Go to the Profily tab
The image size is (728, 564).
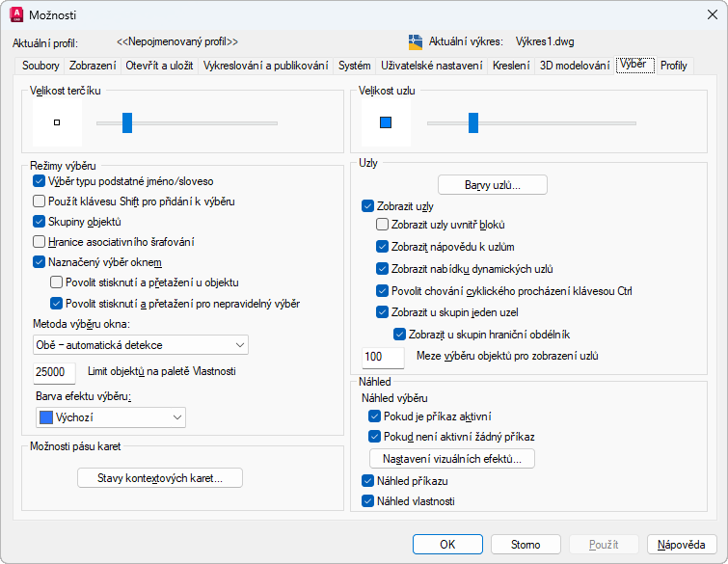point(674,66)
